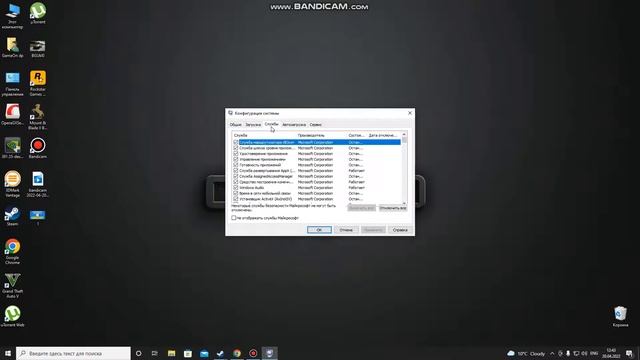
Task: Switch to Chrome on the taskbar
Action: pos(237,353)
